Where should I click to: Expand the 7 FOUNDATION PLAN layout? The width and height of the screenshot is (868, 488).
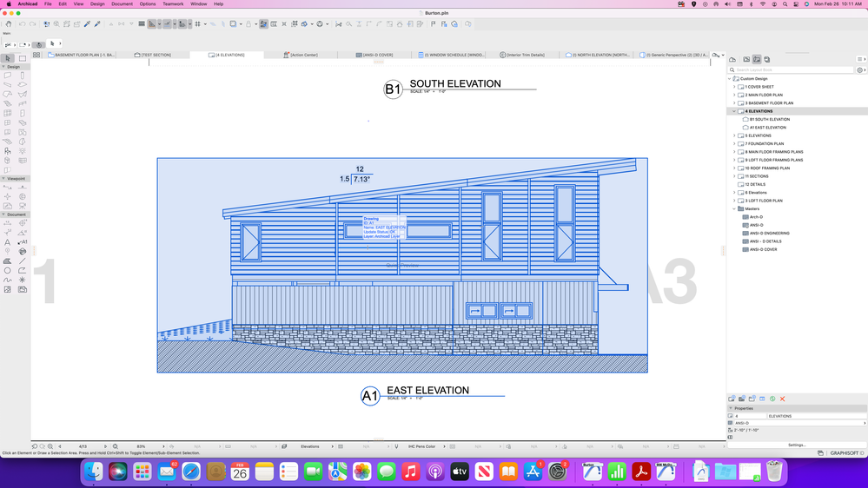coord(734,144)
